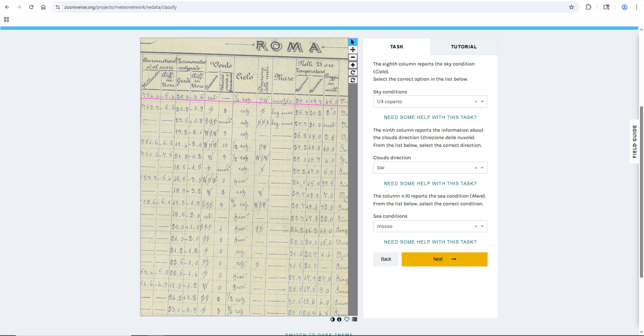Clear the Sky conditions selection

point(476,102)
